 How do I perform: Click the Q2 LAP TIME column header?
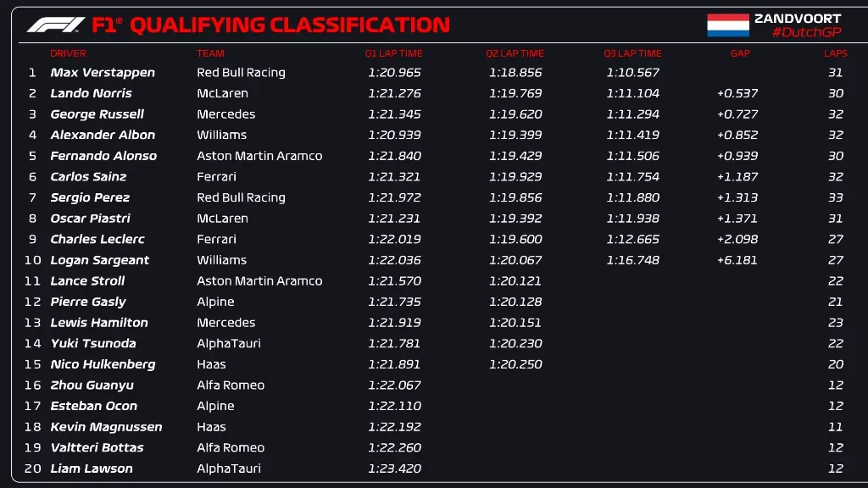(515, 53)
